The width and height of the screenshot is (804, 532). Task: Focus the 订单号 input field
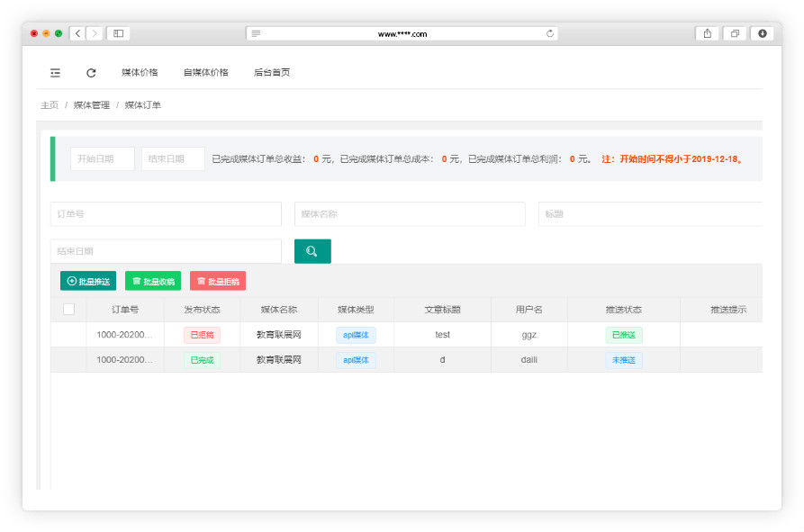[166, 214]
